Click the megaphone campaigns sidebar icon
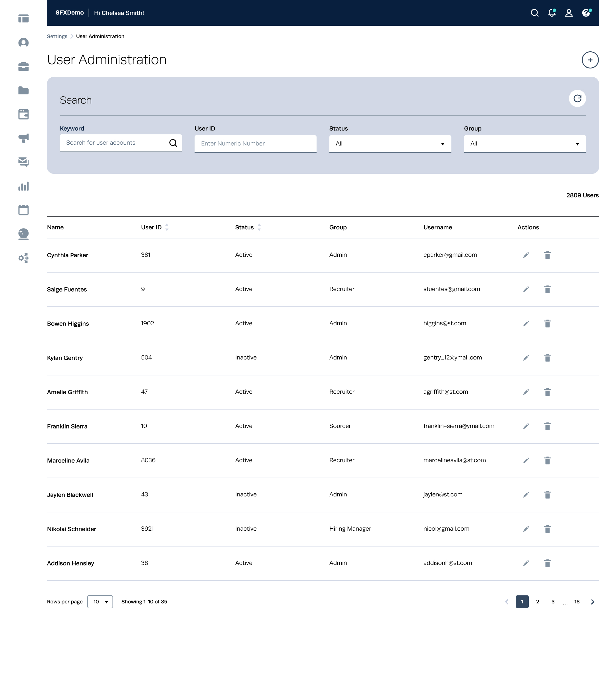This screenshot has height=683, width=616. pyautogui.click(x=23, y=138)
